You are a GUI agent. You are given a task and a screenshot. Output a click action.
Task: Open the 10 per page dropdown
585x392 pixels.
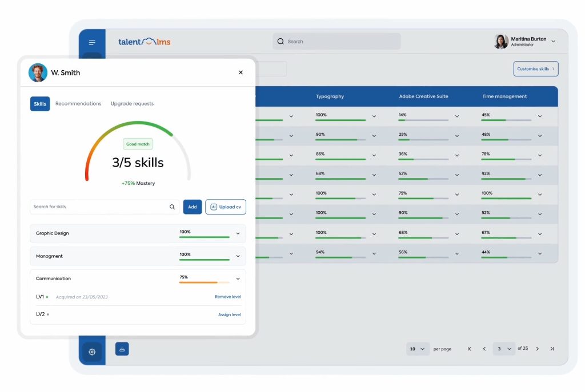click(x=418, y=349)
